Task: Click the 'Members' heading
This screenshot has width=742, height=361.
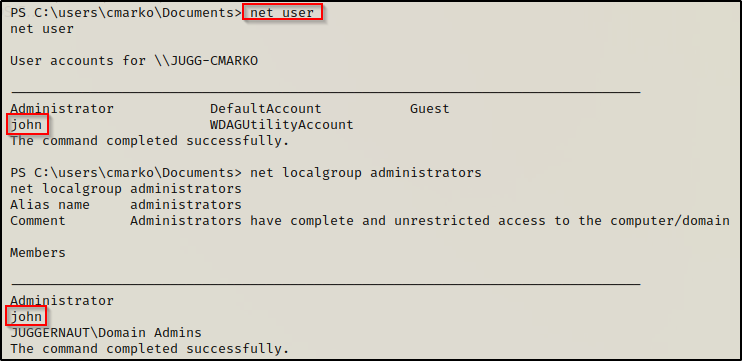Action: 38,253
